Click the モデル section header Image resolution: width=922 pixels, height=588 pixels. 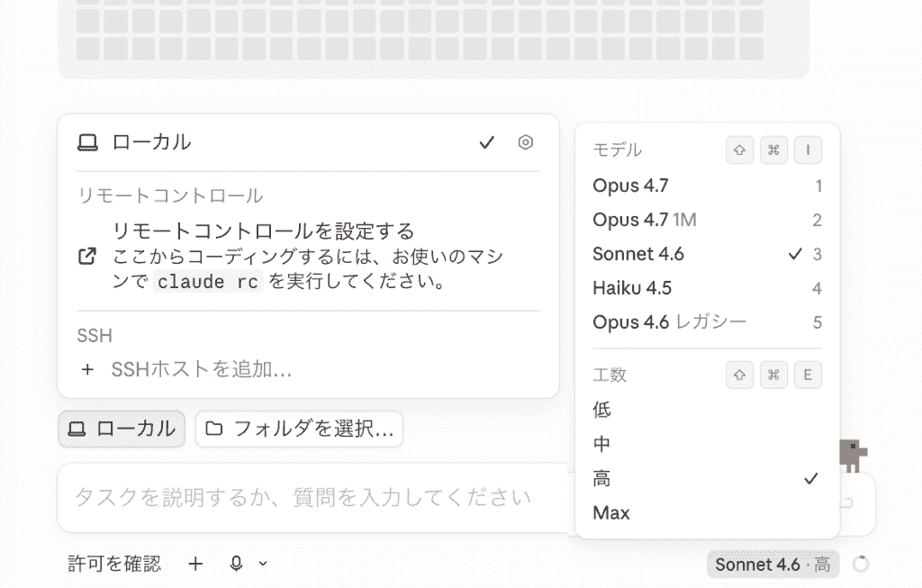(617, 150)
